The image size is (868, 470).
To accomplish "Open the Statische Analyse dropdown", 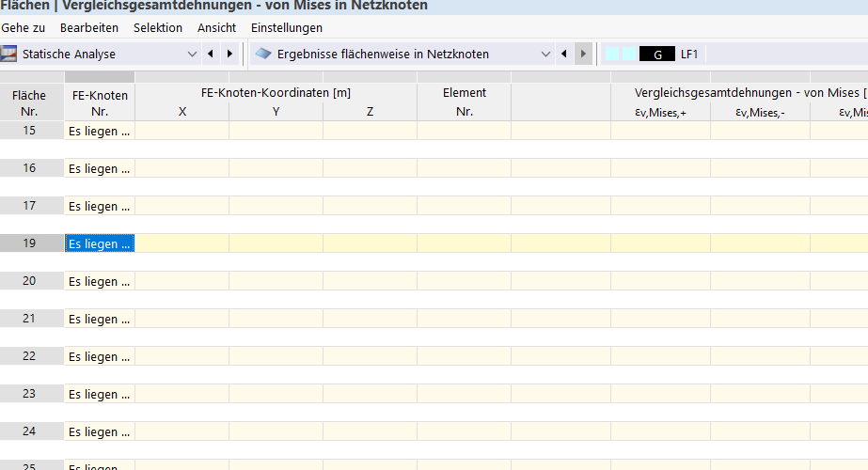I will coord(192,54).
